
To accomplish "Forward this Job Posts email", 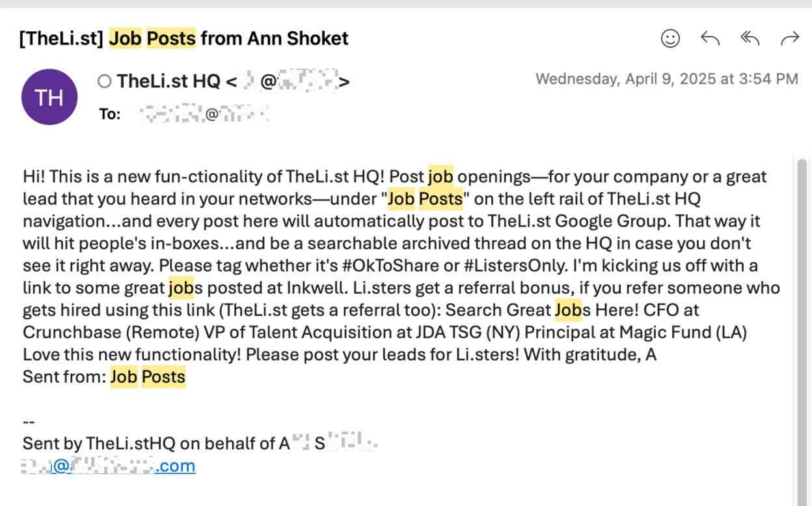I will (790, 38).
